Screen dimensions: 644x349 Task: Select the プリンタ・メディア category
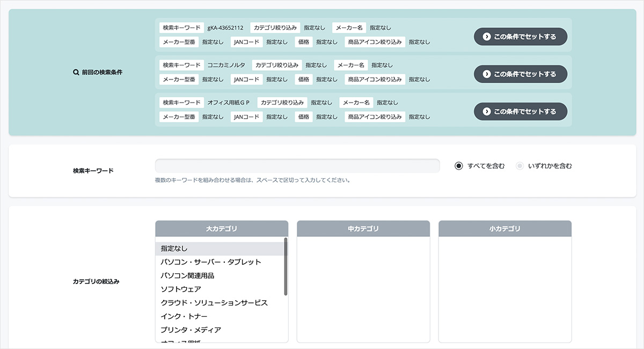pos(188,330)
